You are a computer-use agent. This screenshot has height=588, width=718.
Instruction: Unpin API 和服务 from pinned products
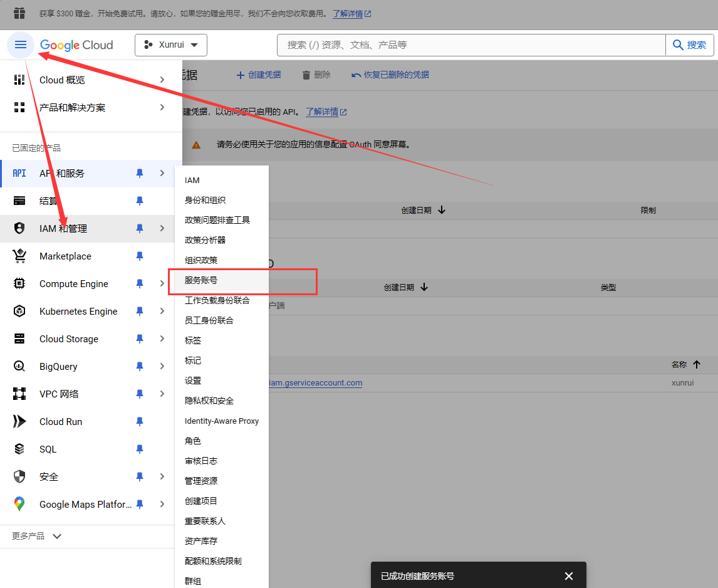point(140,173)
